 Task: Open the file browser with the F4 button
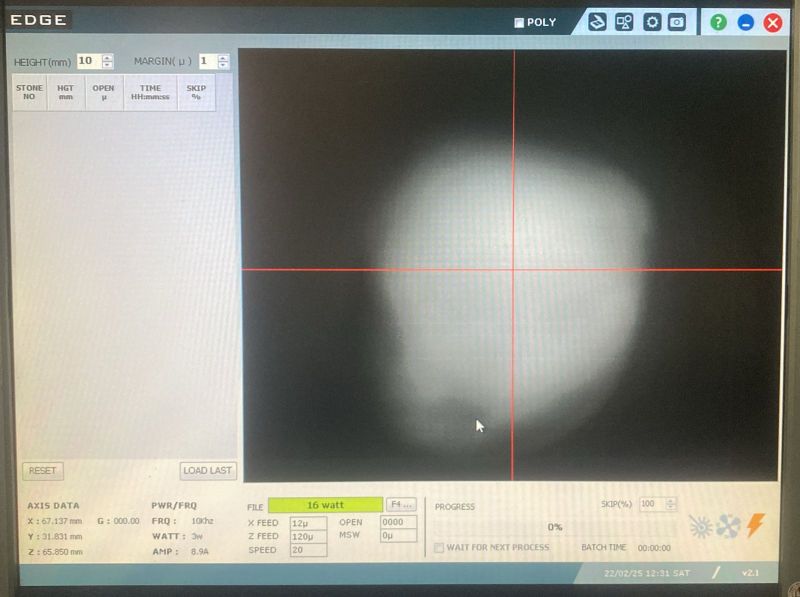click(x=401, y=505)
